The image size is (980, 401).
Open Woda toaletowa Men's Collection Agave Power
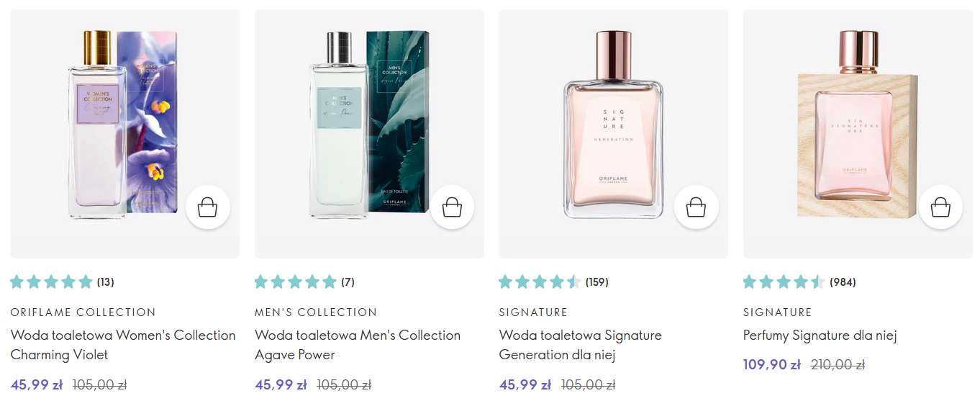click(x=358, y=345)
